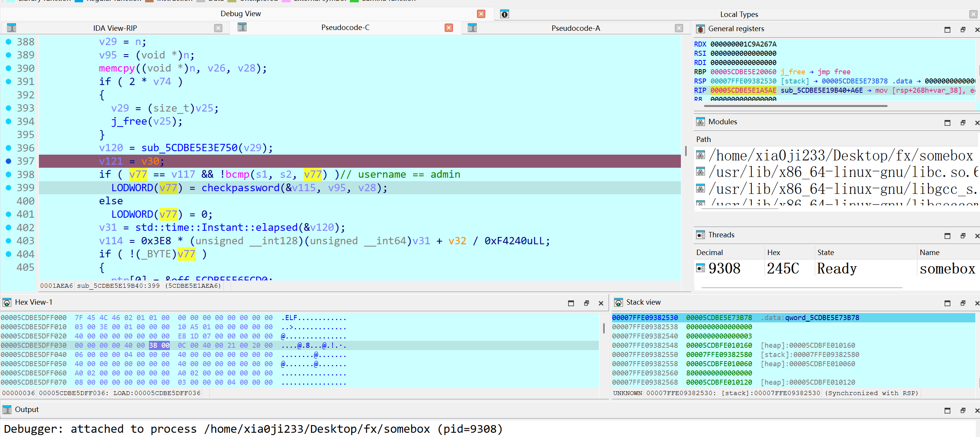The image size is (980, 437).
Task: Click the checkpassword function call
Action: 240,188
